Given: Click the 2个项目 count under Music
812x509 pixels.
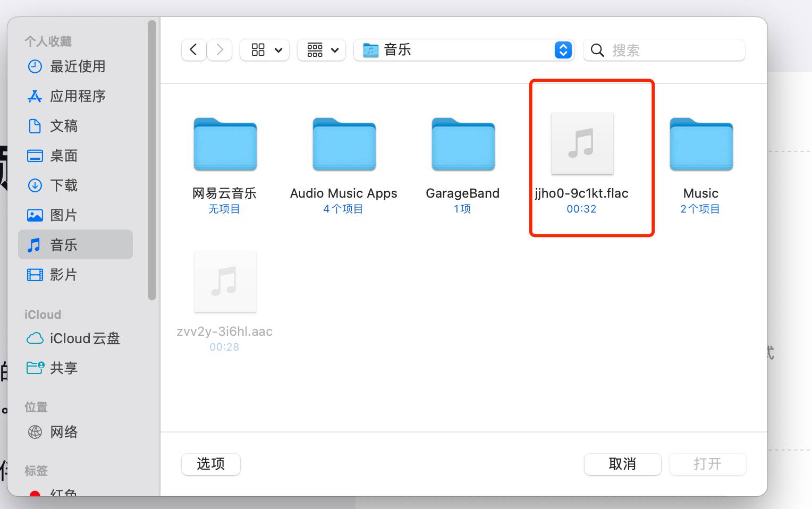Looking at the screenshot, I should [700, 209].
